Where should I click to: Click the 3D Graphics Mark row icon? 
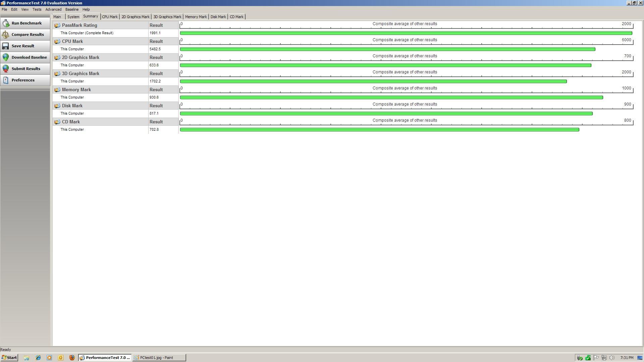pos(57,74)
